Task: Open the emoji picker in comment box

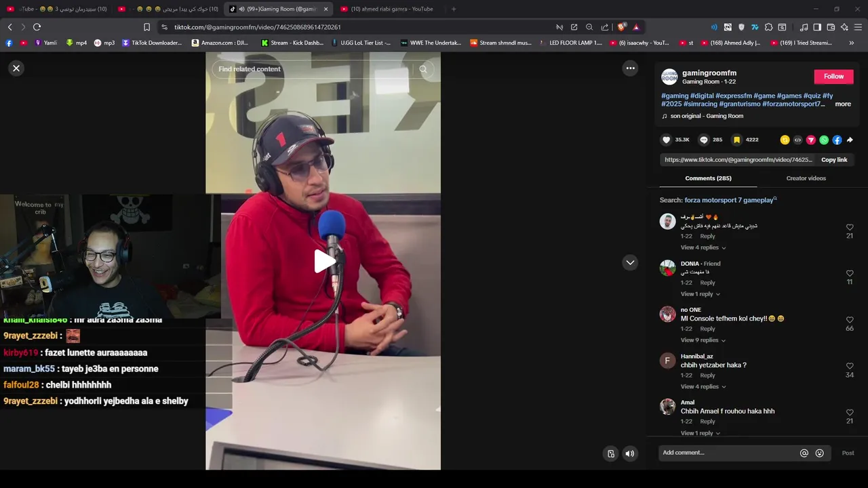Action: tap(819, 453)
